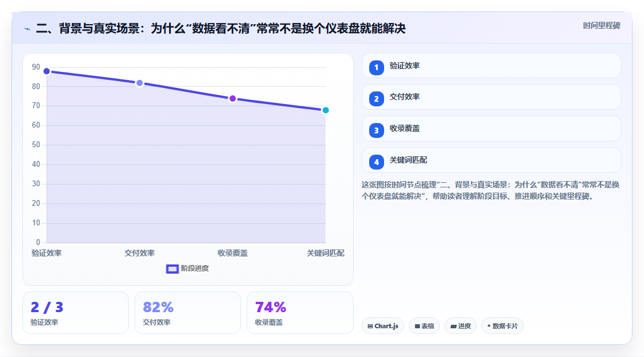
Task: Click the 74% 收录覆盖 data card
Action: click(x=300, y=313)
